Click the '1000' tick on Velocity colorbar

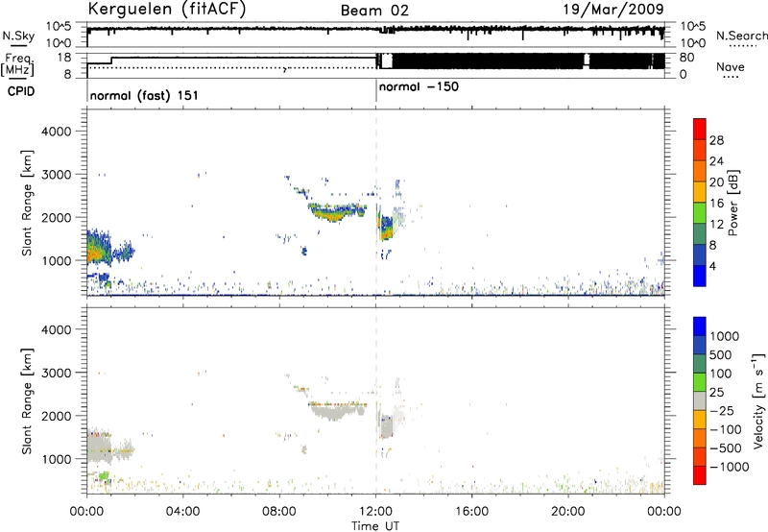pyautogui.click(x=725, y=336)
